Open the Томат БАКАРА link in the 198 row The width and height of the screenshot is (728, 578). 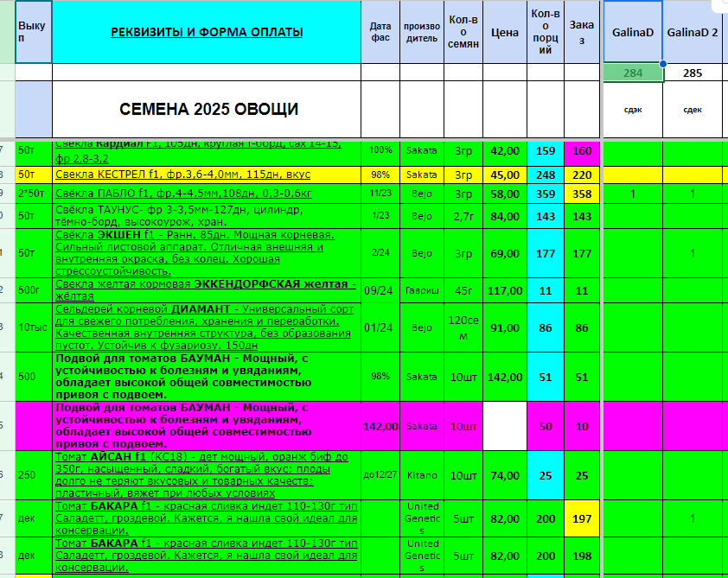coord(206,556)
